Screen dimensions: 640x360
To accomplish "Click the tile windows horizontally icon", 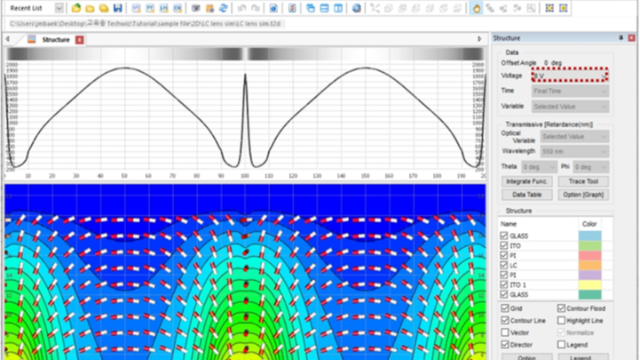I will point(324,8).
